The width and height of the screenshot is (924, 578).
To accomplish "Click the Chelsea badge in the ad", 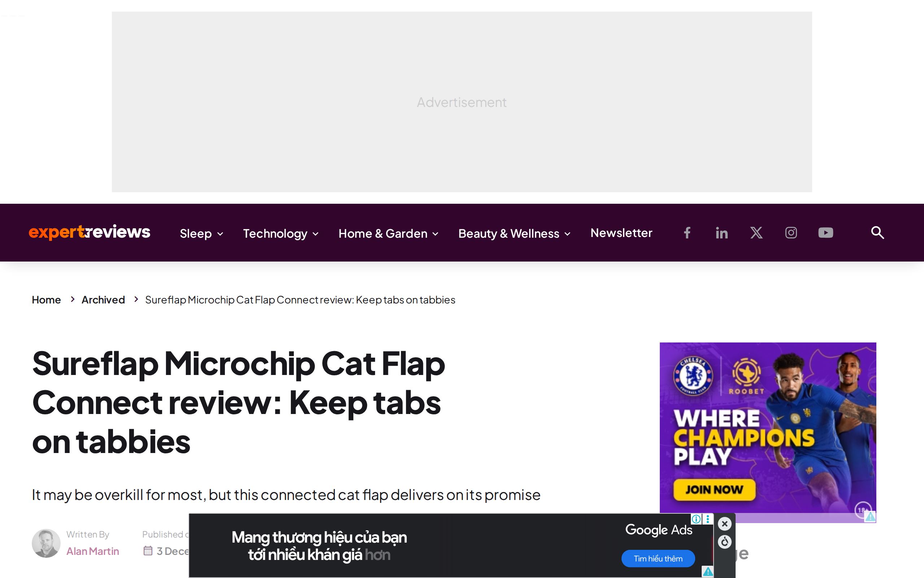I will tap(693, 376).
